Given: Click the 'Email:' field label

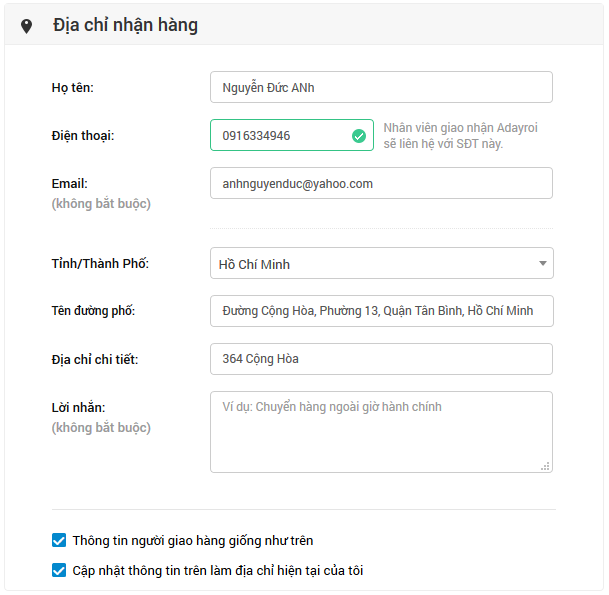Looking at the screenshot, I should tap(70, 184).
